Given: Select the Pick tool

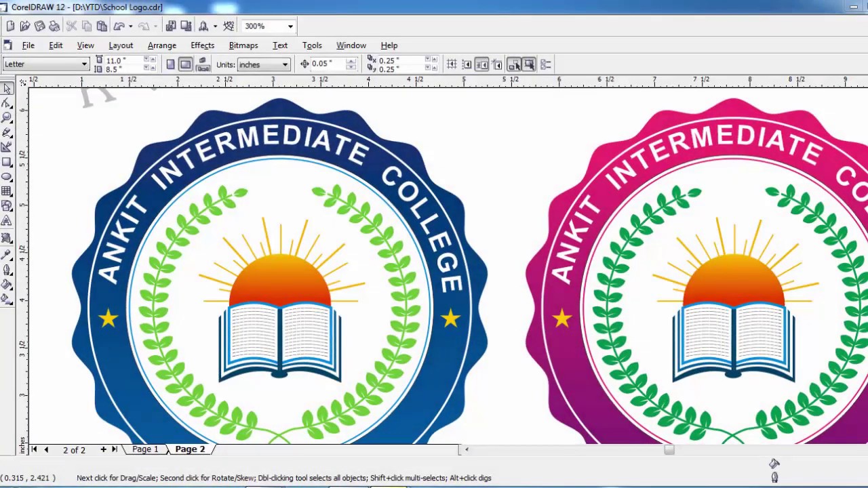Looking at the screenshot, I should pos(7,89).
